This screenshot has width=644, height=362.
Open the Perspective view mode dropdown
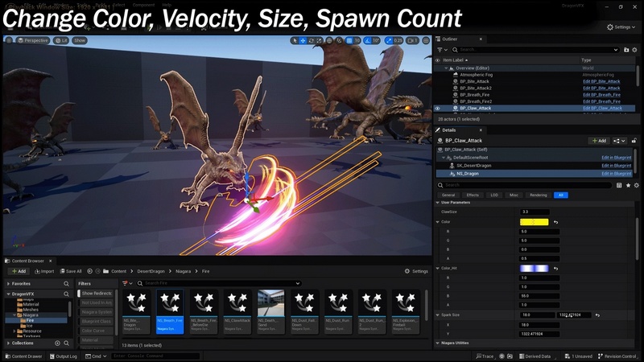(x=33, y=40)
